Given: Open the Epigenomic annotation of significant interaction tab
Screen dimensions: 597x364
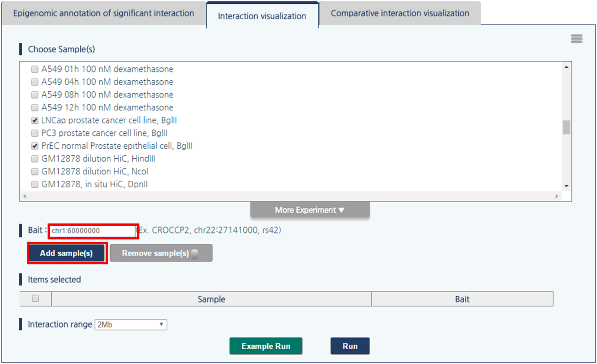Looking at the screenshot, I should coord(104,13).
